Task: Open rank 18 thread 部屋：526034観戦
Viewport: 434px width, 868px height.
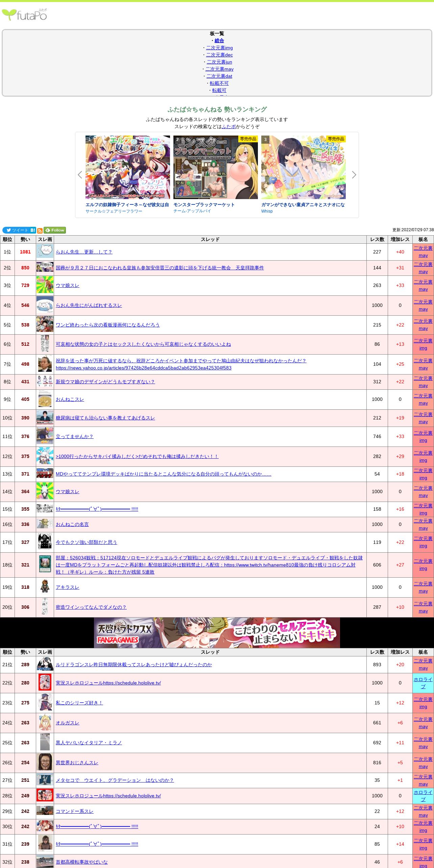Action: click(x=209, y=565)
